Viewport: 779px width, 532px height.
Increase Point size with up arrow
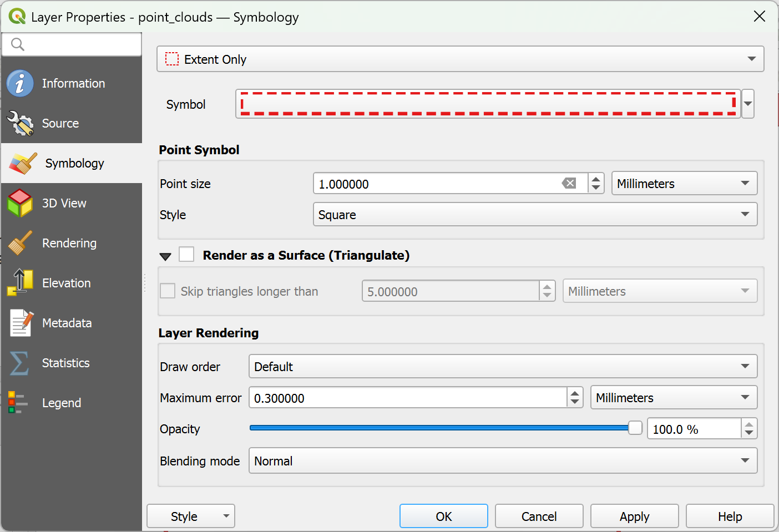596,179
